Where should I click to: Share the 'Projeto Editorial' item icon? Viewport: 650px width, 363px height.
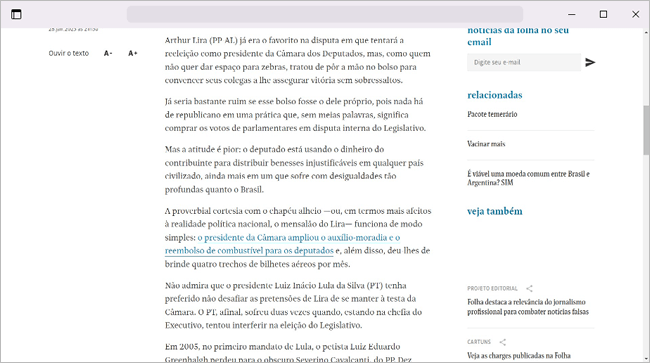pos(529,288)
